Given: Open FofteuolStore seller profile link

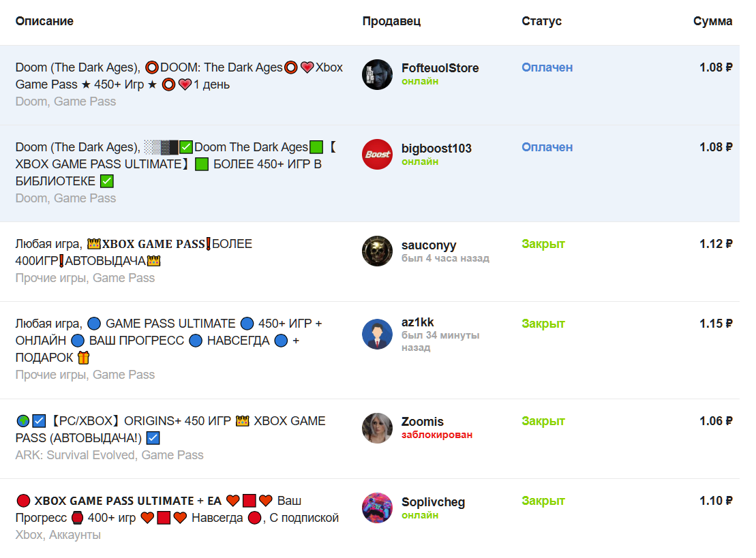Looking at the screenshot, I should coord(440,68).
